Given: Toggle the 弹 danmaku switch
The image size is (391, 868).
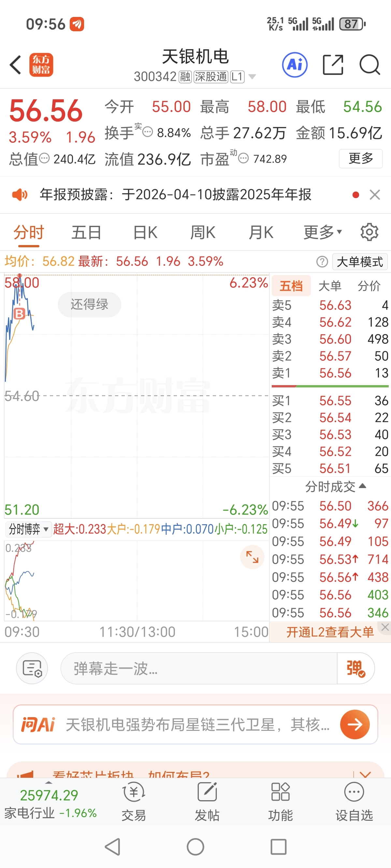Looking at the screenshot, I should point(355,668).
